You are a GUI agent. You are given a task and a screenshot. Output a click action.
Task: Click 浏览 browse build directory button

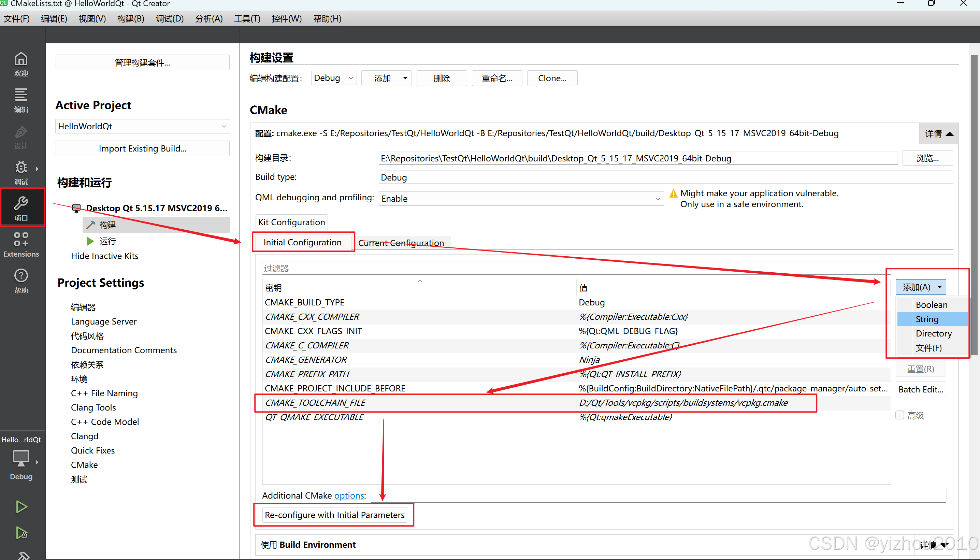(x=927, y=158)
